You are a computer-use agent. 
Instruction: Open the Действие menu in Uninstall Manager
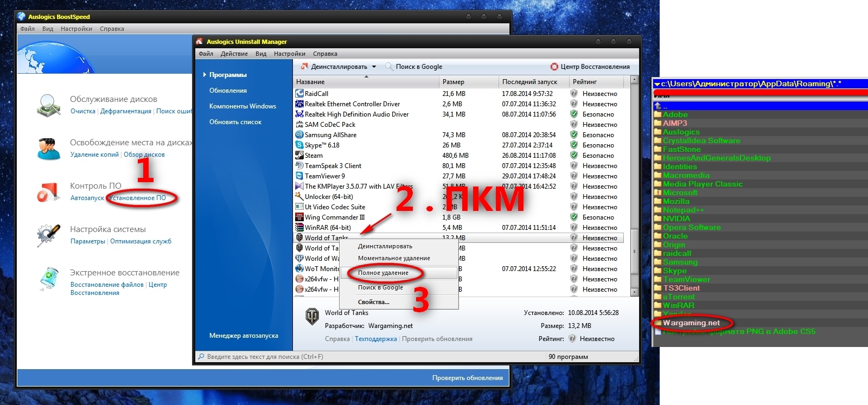coord(234,54)
